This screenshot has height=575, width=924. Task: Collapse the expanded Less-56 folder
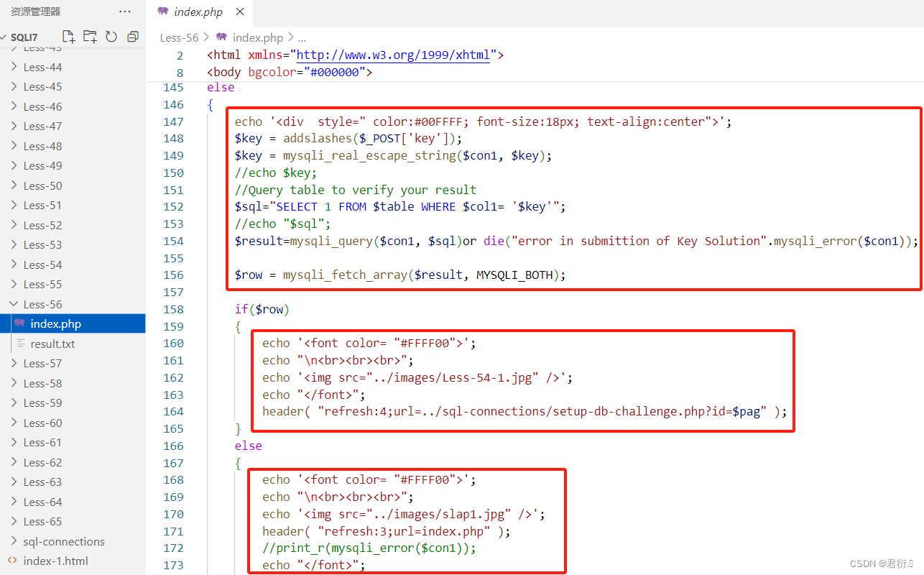(x=73, y=304)
